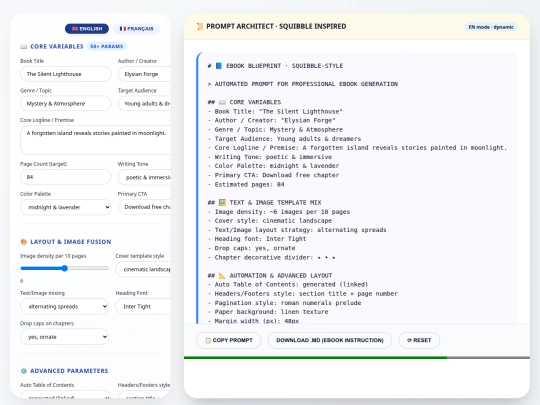Viewport: 540px width, 405px height.
Task: Click the "Pagination style: roman numerals prelude" line
Action: click(x=284, y=303)
